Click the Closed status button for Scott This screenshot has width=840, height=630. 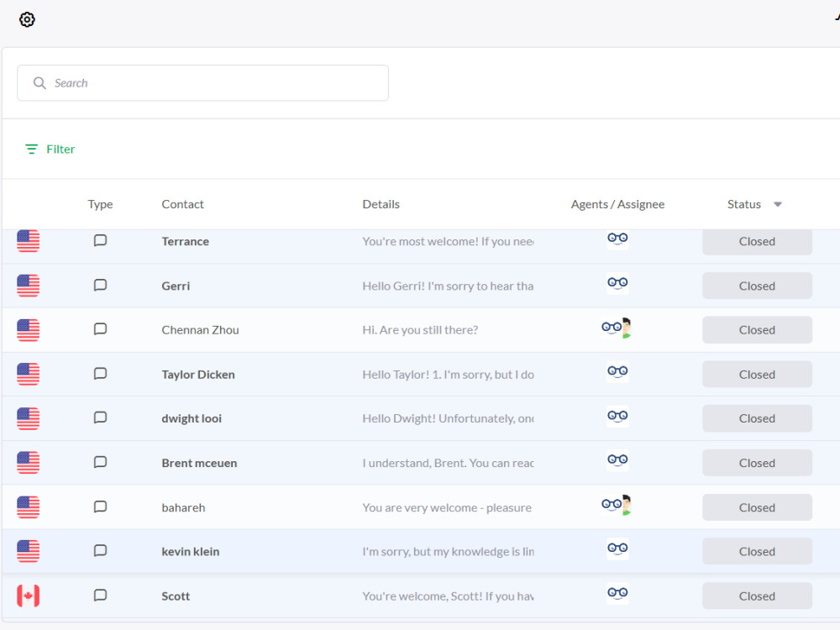point(757,596)
